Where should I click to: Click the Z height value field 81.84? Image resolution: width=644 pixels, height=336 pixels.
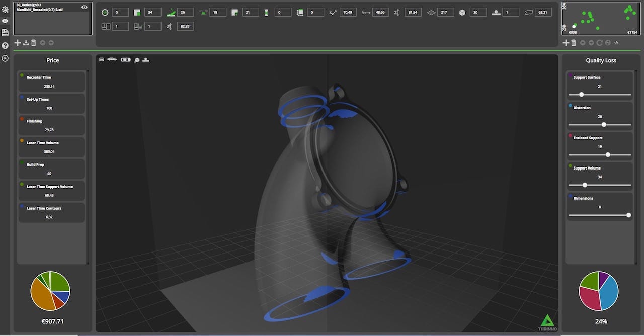(414, 12)
